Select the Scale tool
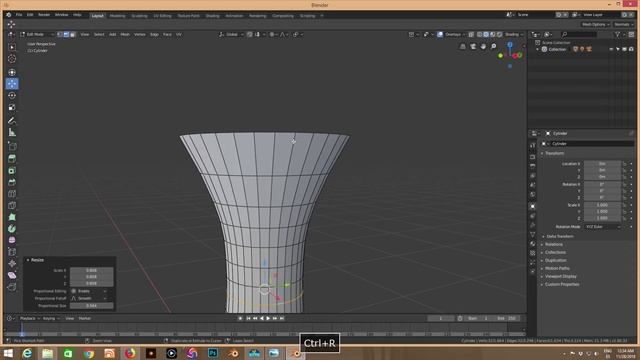 tap(12, 107)
